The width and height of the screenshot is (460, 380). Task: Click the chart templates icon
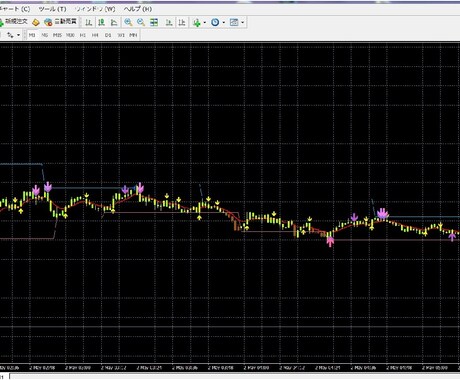(234, 22)
